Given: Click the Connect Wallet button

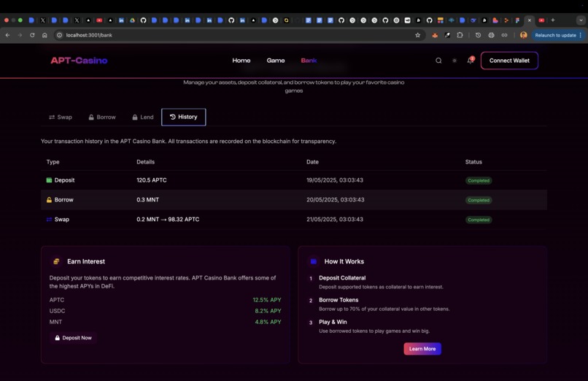Looking at the screenshot, I should (x=509, y=61).
